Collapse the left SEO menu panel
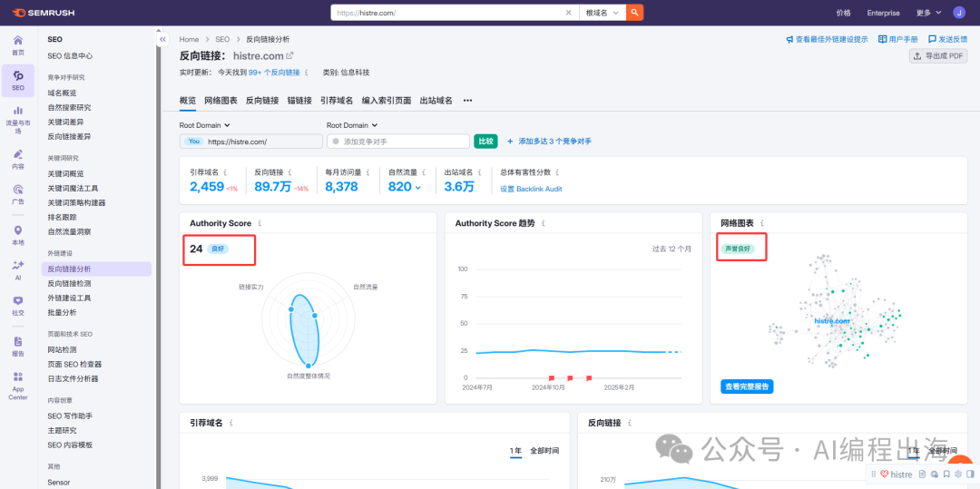Viewport: 980px width, 489px height. [162, 40]
